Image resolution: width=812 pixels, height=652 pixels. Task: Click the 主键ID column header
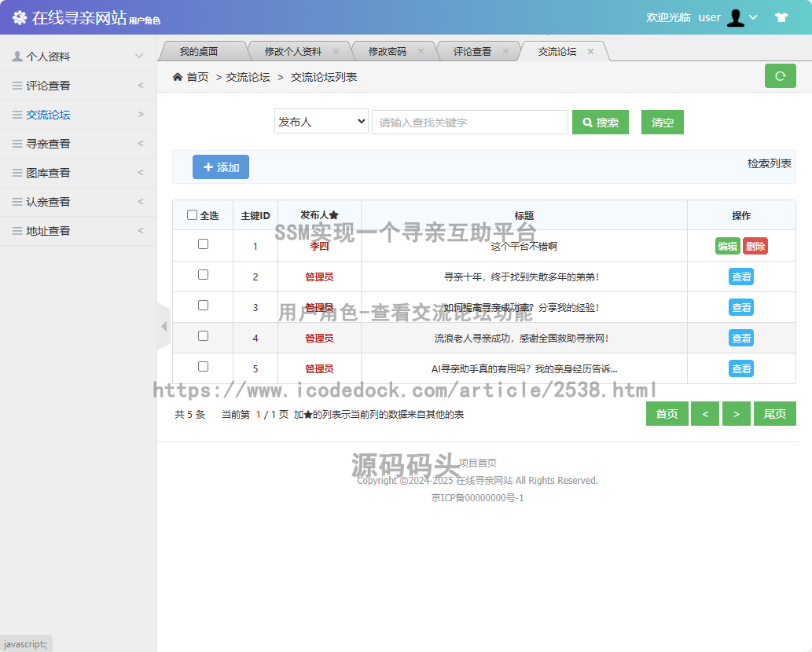coord(255,215)
